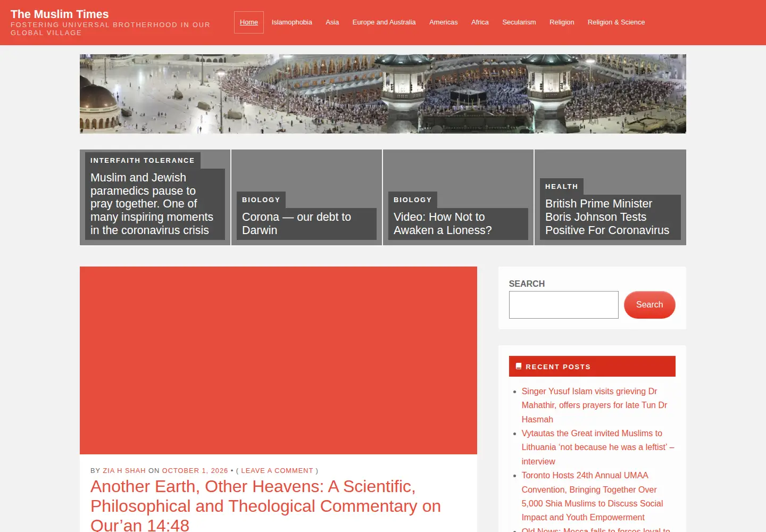
Task: Go to Europe and Australia section
Action: point(384,22)
